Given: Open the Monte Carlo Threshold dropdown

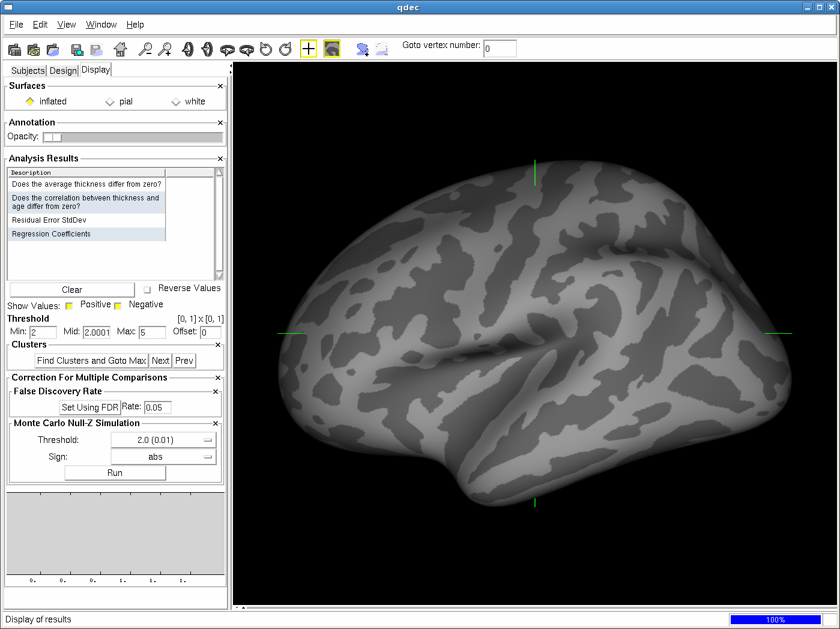Looking at the screenshot, I should point(163,440).
